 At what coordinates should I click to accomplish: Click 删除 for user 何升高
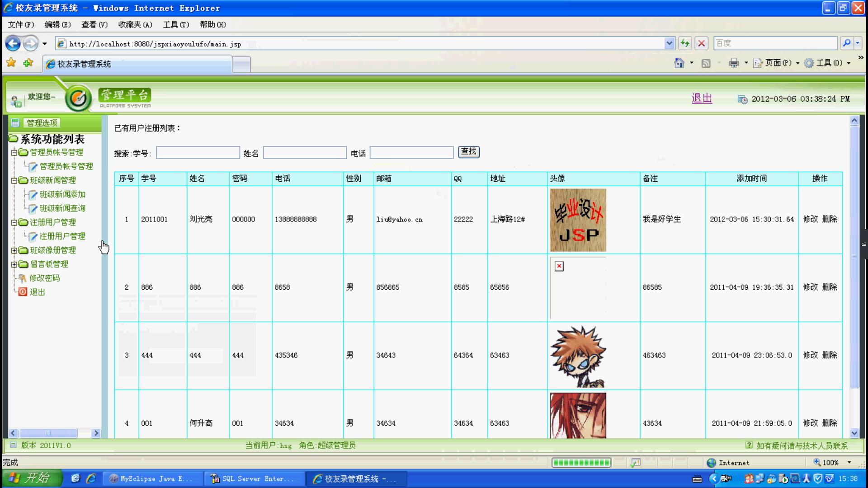pyautogui.click(x=830, y=423)
